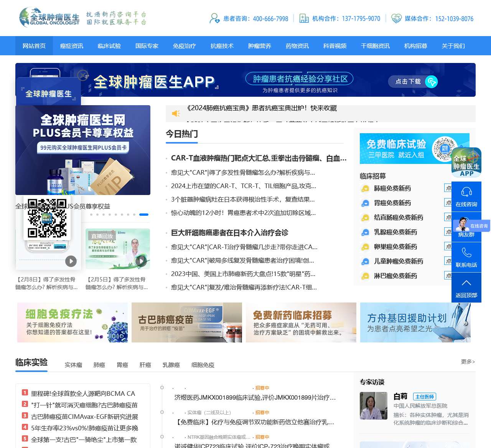This screenshot has width=491, height=448.
Task: Click the capsule icon beside 乳腺癌免费新药
Action: pos(365,232)
